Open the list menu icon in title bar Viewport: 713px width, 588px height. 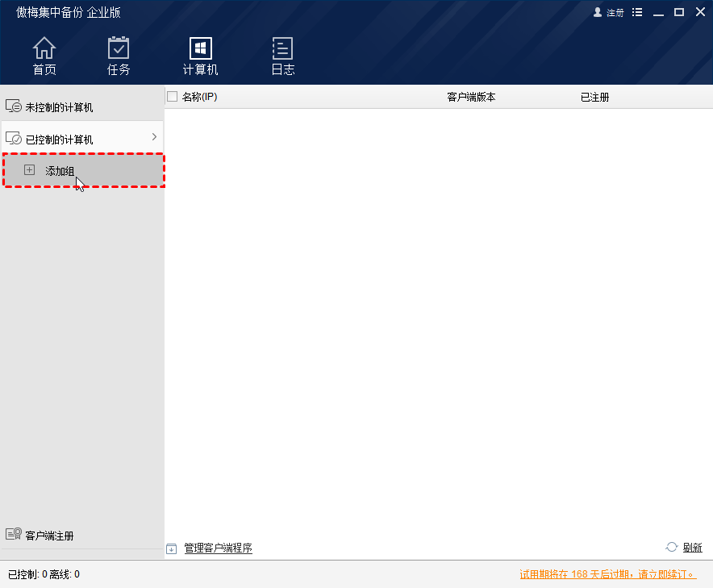pos(637,13)
